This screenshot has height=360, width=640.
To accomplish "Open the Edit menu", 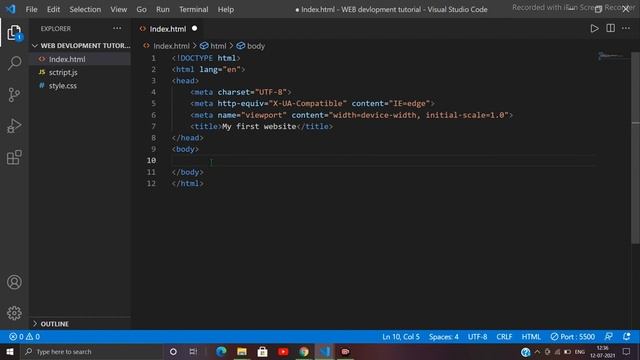I will (53, 9).
